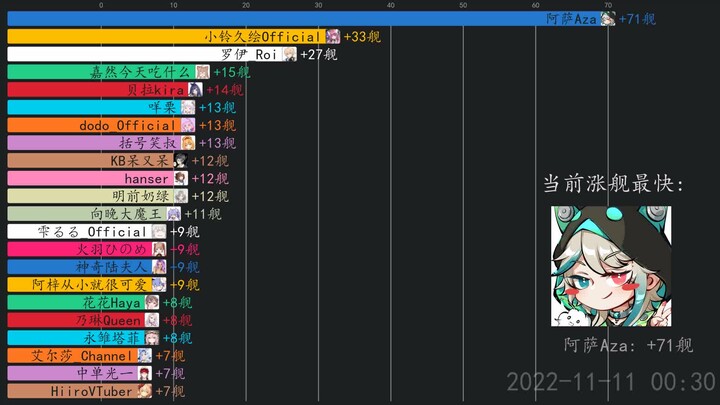
Task: Click the large 阿萨Aza portrait image
Action: (611, 266)
